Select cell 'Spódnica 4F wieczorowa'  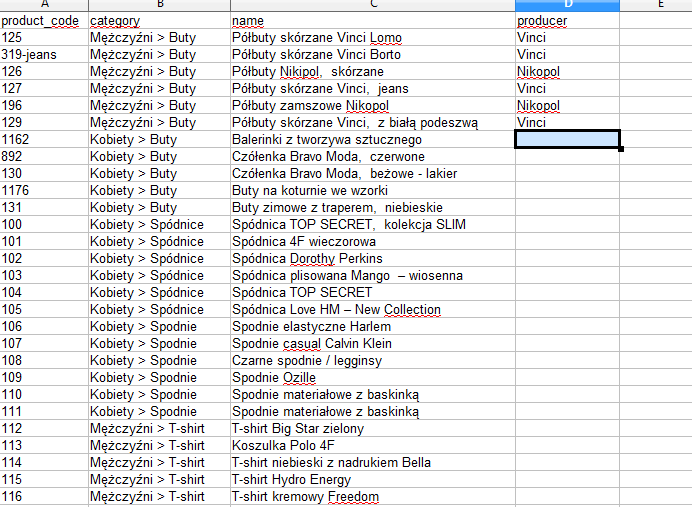click(372, 241)
